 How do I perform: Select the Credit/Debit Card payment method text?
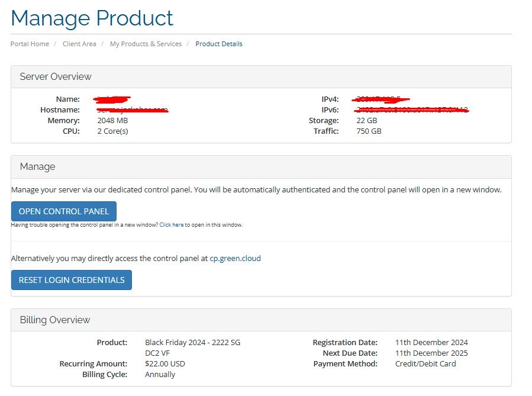click(425, 363)
